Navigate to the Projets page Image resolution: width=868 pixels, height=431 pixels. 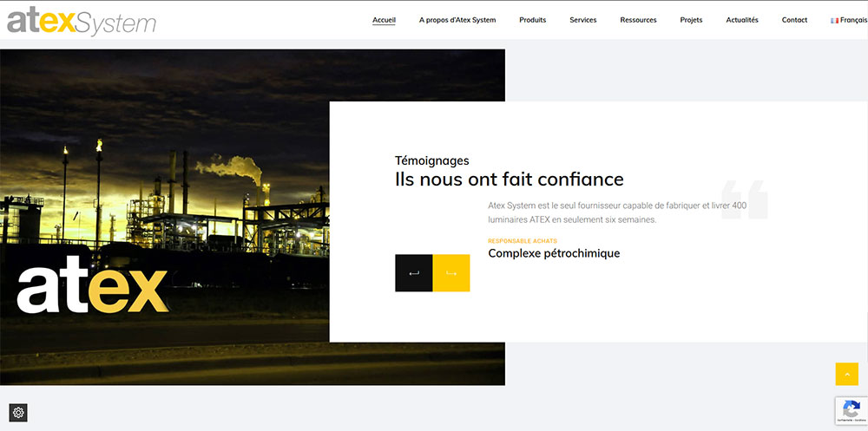(691, 20)
